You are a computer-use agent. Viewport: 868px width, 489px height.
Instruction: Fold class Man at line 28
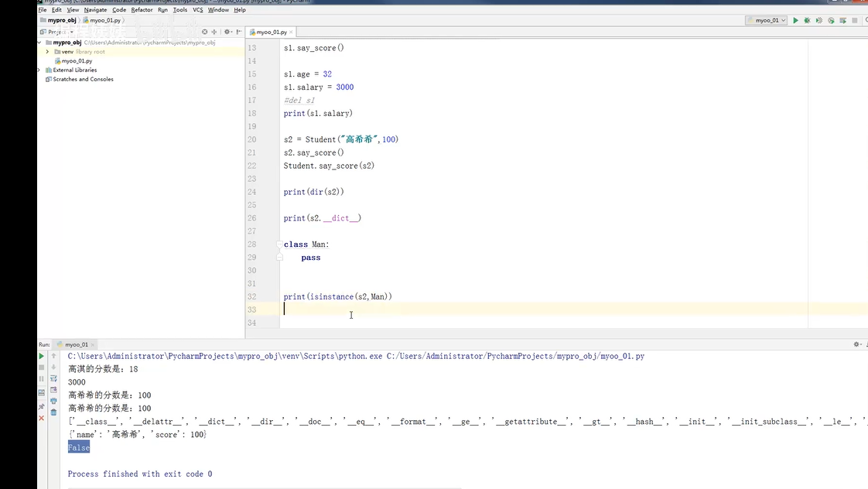pos(279,244)
